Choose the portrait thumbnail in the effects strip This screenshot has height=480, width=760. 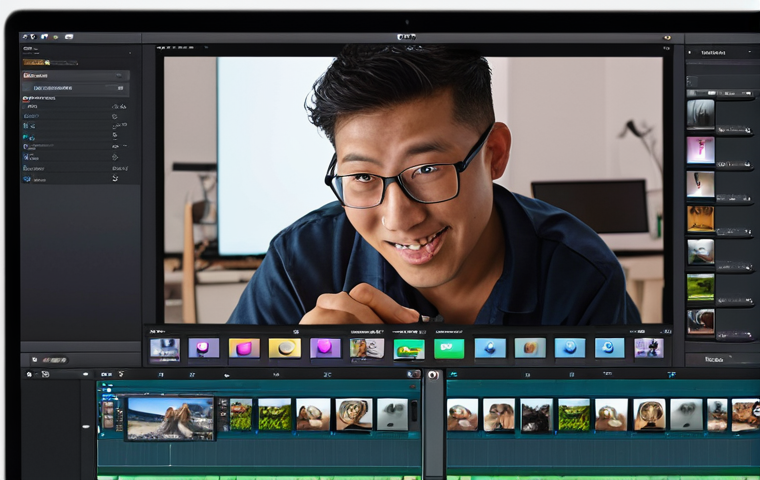pos(165,349)
